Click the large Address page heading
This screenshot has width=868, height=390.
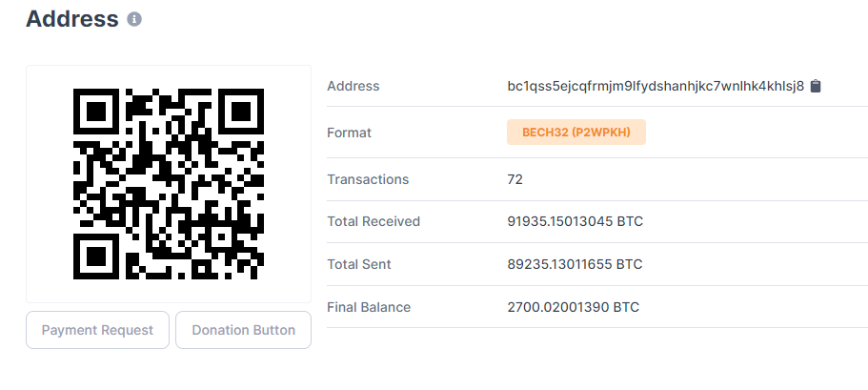[72, 19]
